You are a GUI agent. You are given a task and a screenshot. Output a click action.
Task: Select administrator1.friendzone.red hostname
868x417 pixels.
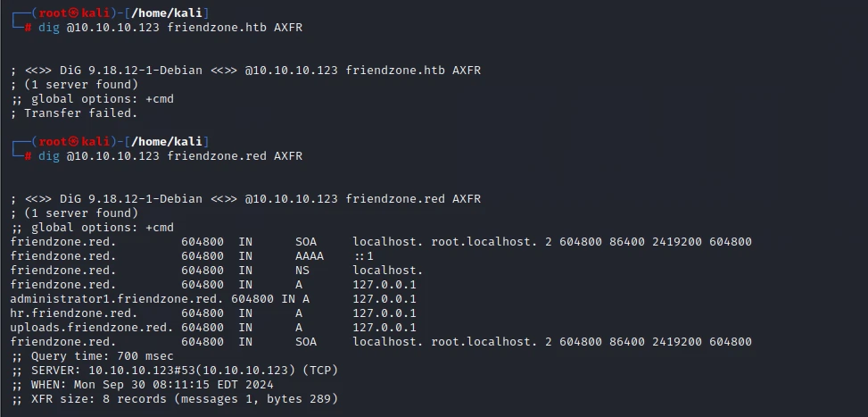pos(116,299)
